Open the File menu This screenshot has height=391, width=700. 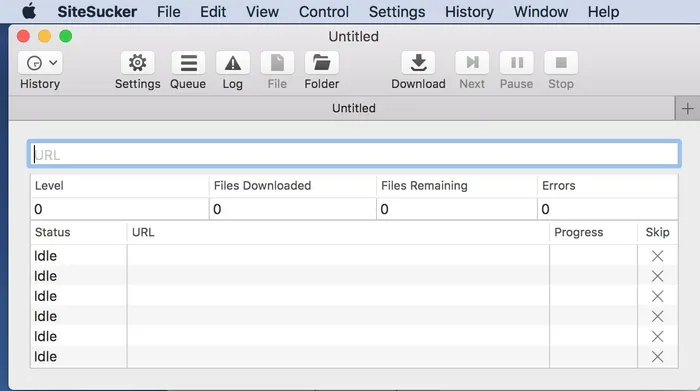click(169, 12)
